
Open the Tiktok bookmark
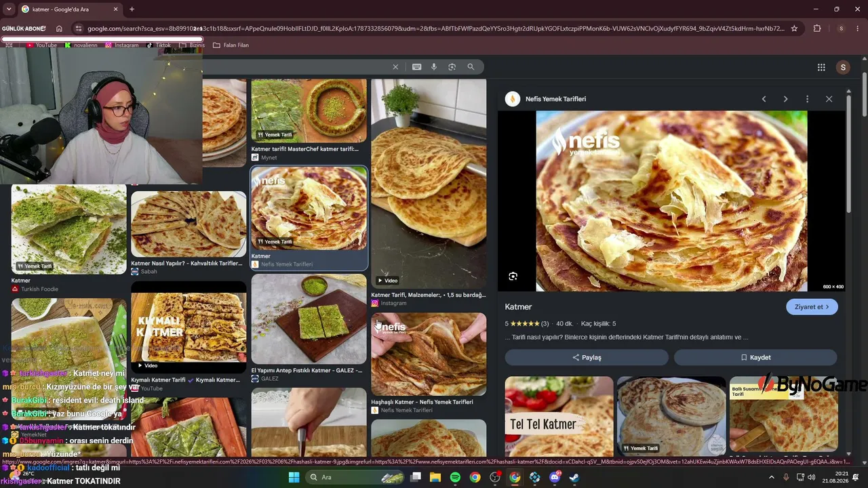[159, 45]
